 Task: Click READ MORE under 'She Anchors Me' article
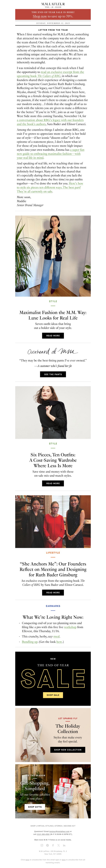pos(53,592)
